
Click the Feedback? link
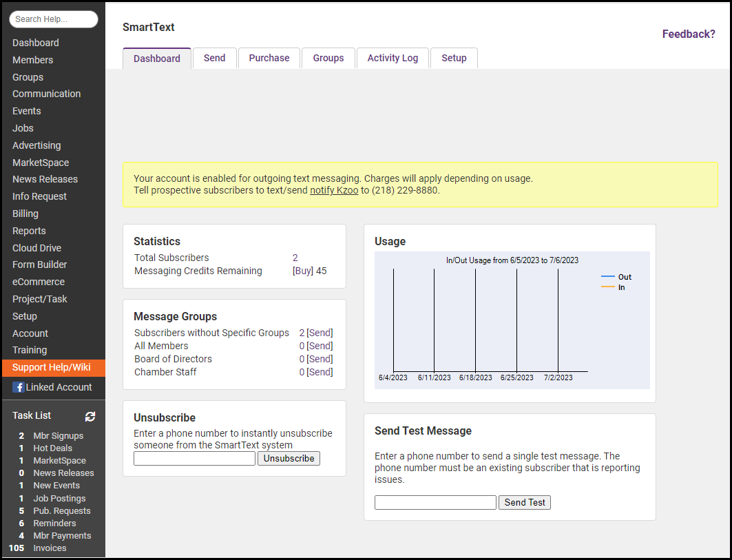(x=688, y=34)
